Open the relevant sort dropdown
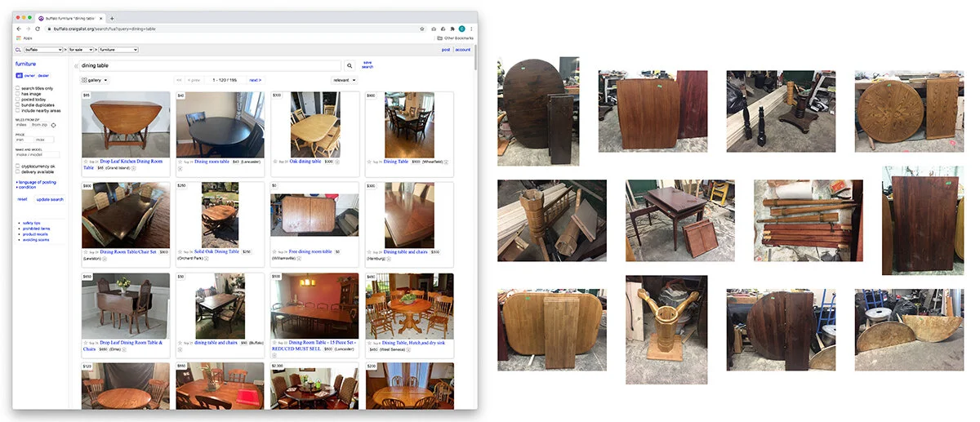This screenshot has width=980, height=422. pos(344,80)
